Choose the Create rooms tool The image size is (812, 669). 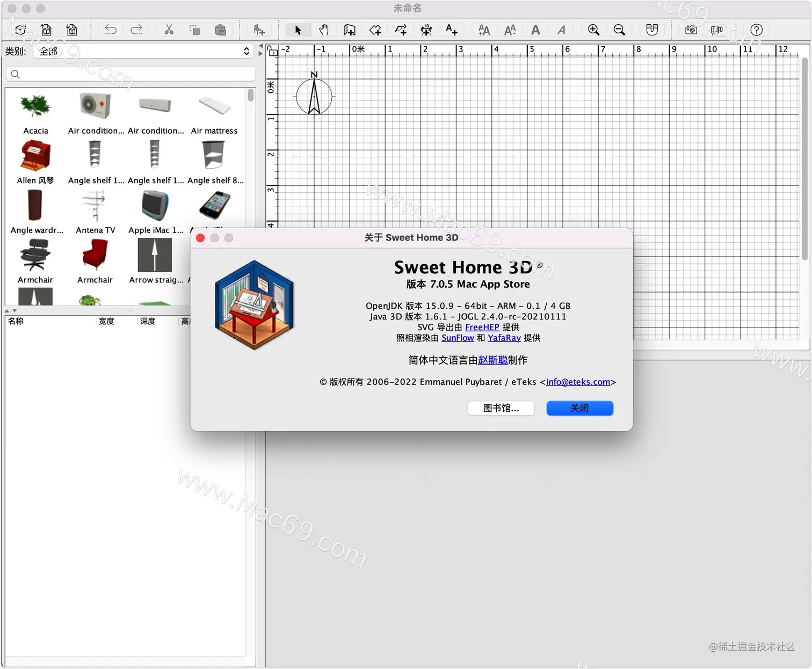[375, 30]
